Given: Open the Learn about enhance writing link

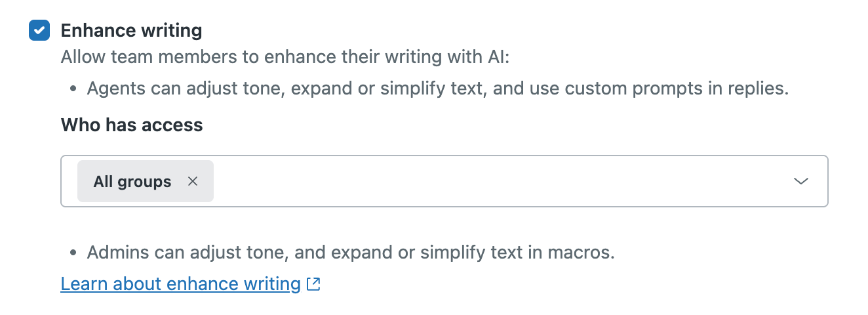Looking at the screenshot, I should pos(180,284).
